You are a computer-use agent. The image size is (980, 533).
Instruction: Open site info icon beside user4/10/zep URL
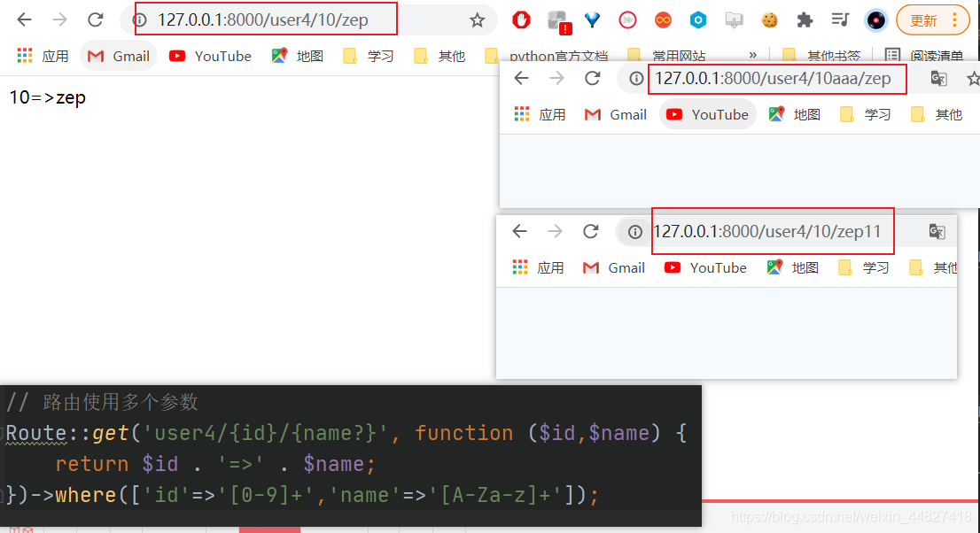(140, 20)
